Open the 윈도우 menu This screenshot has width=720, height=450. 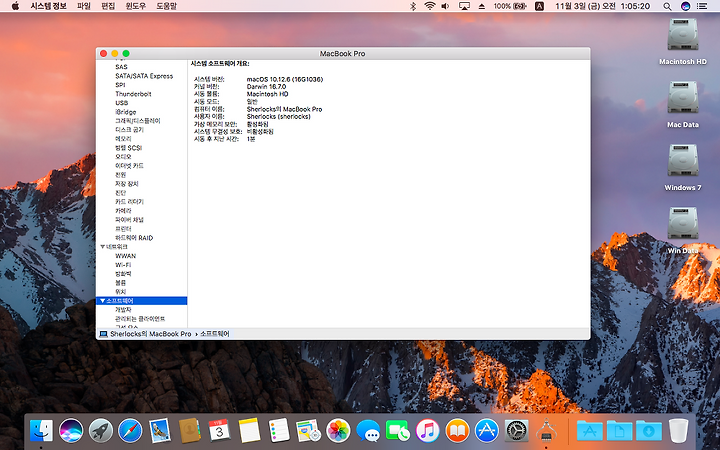tap(135, 6)
